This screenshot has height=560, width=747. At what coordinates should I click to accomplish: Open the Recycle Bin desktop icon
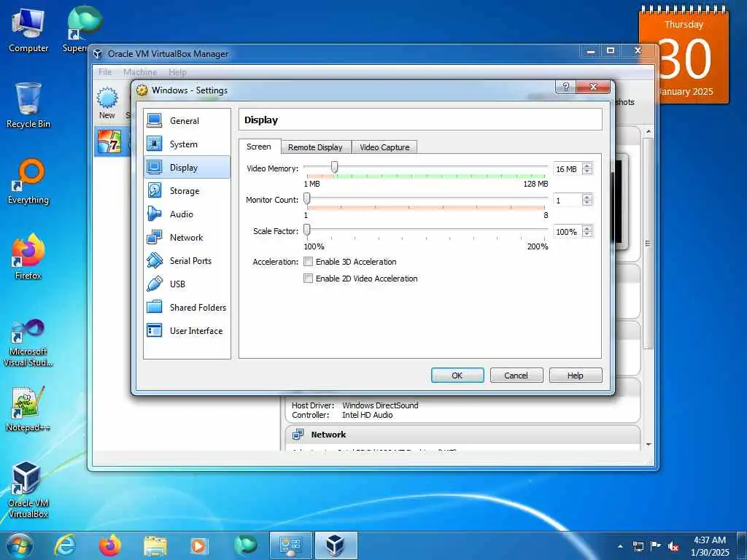(x=28, y=106)
